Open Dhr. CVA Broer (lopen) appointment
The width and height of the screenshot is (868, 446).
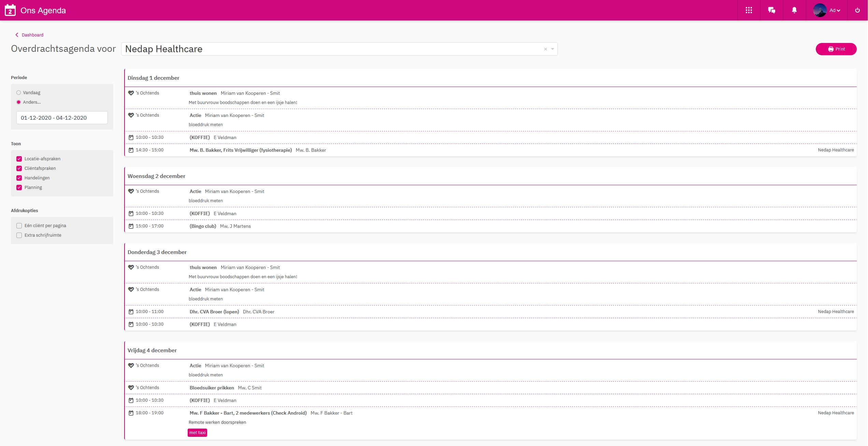pyautogui.click(x=214, y=312)
